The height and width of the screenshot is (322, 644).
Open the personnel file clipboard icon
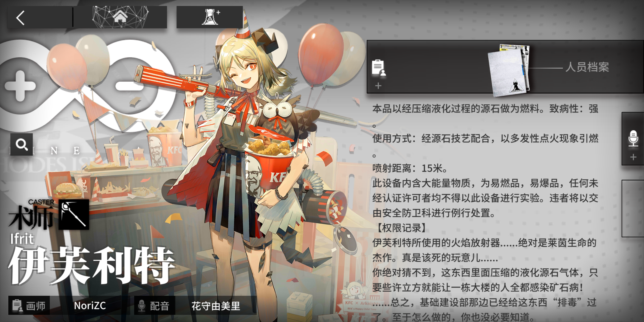(x=379, y=68)
